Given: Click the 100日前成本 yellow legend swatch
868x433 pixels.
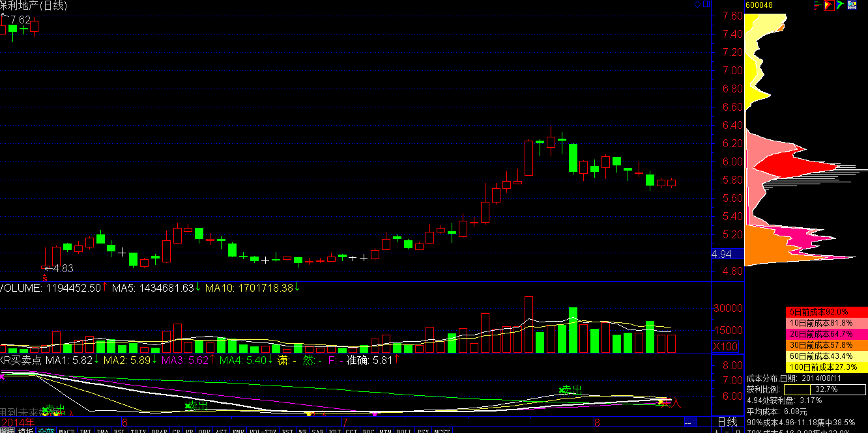Looking at the screenshot, I should (x=826, y=367).
